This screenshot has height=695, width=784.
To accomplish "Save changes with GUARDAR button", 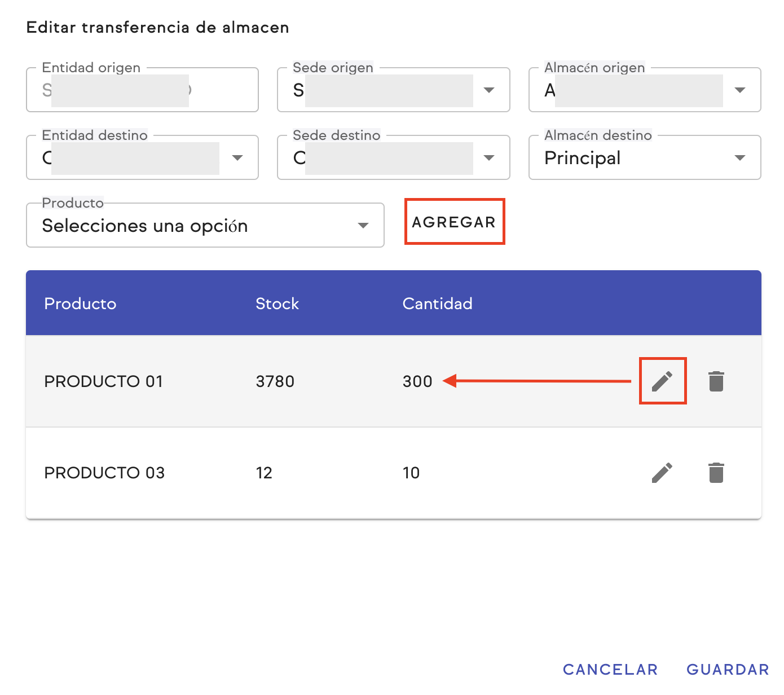I will click(728, 670).
